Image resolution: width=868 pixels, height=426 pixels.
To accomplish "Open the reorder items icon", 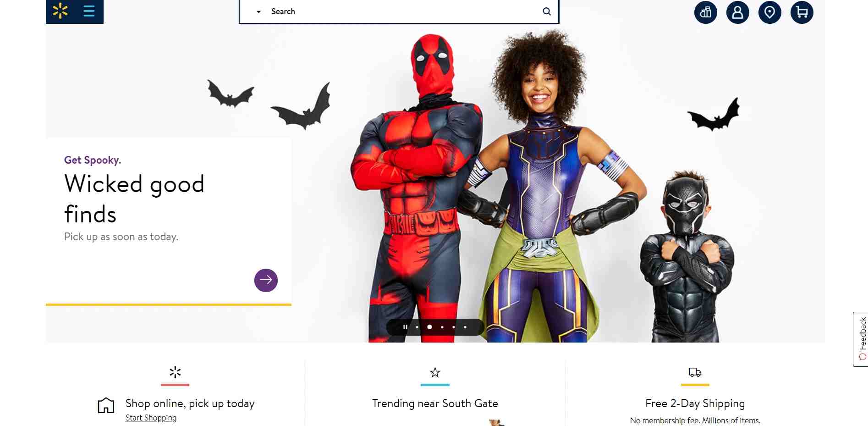I will pyautogui.click(x=706, y=12).
